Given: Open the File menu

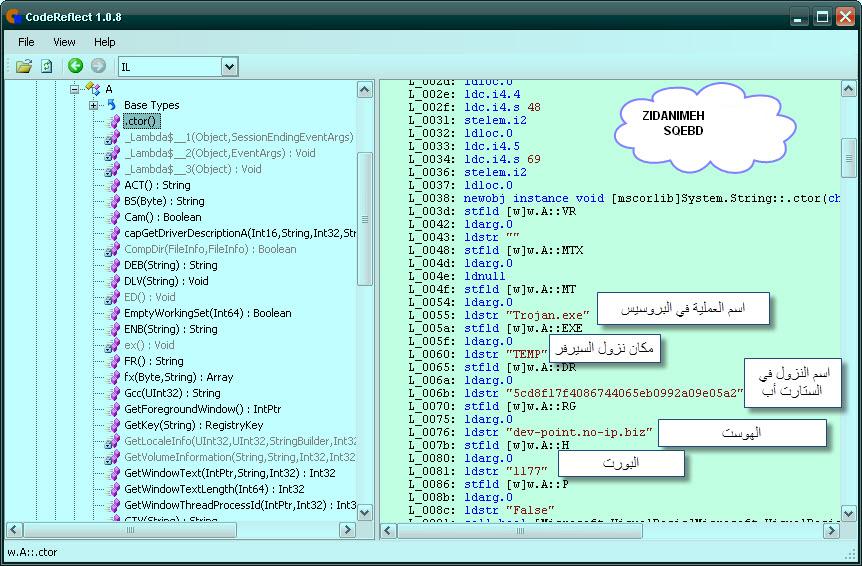Looking at the screenshot, I should [26, 42].
